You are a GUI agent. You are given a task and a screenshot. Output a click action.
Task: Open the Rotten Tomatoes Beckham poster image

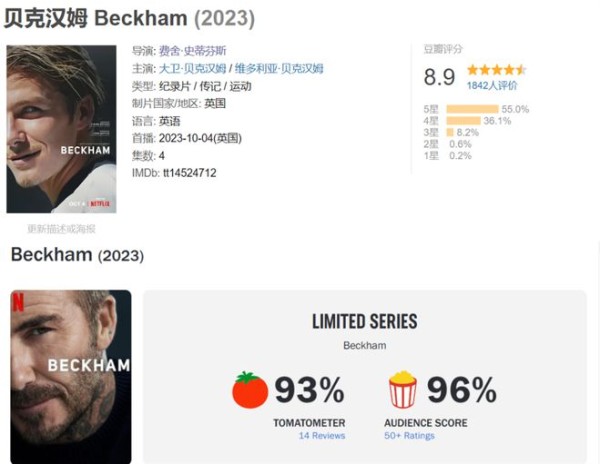coord(71,377)
